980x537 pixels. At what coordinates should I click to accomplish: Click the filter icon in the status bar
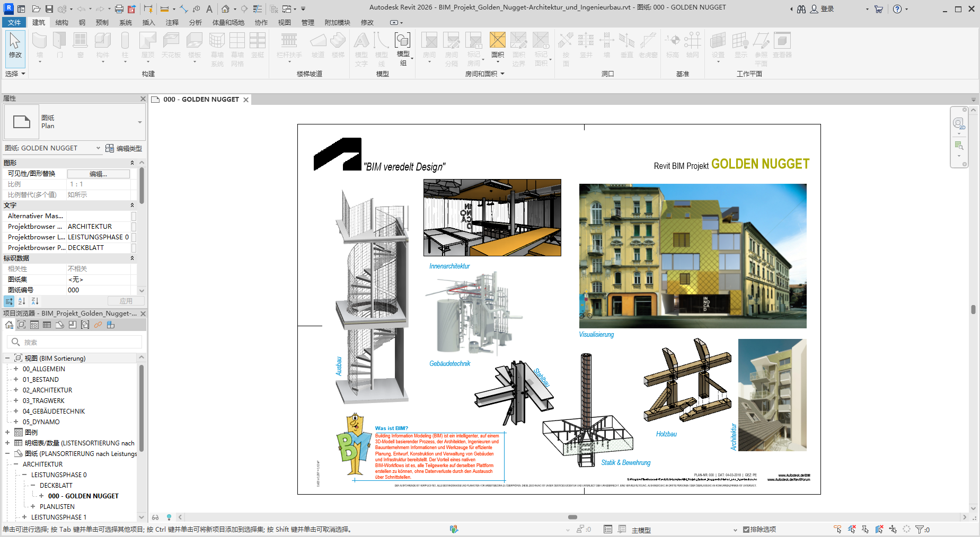tap(920, 529)
